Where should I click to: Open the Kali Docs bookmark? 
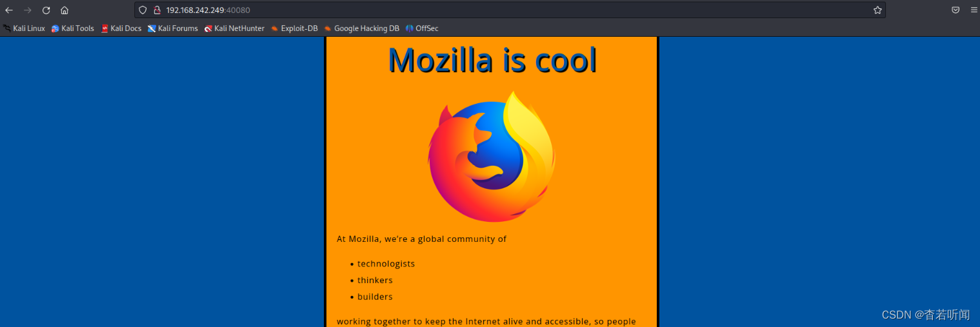click(x=121, y=28)
